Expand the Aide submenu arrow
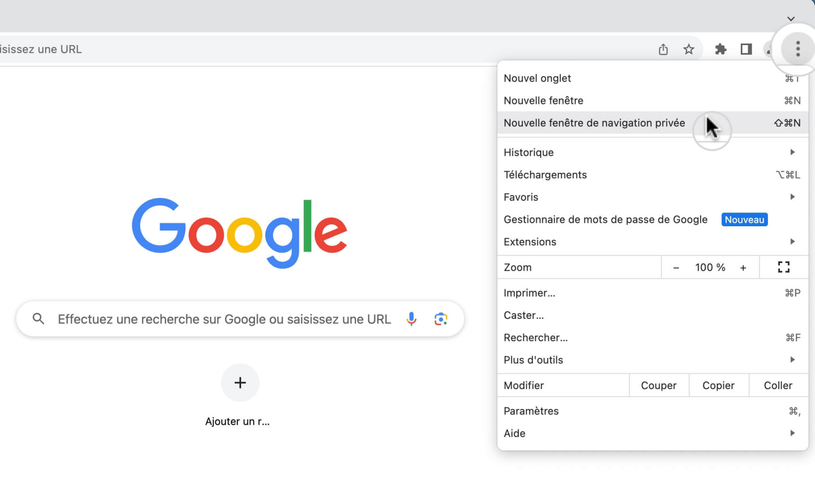 click(793, 433)
